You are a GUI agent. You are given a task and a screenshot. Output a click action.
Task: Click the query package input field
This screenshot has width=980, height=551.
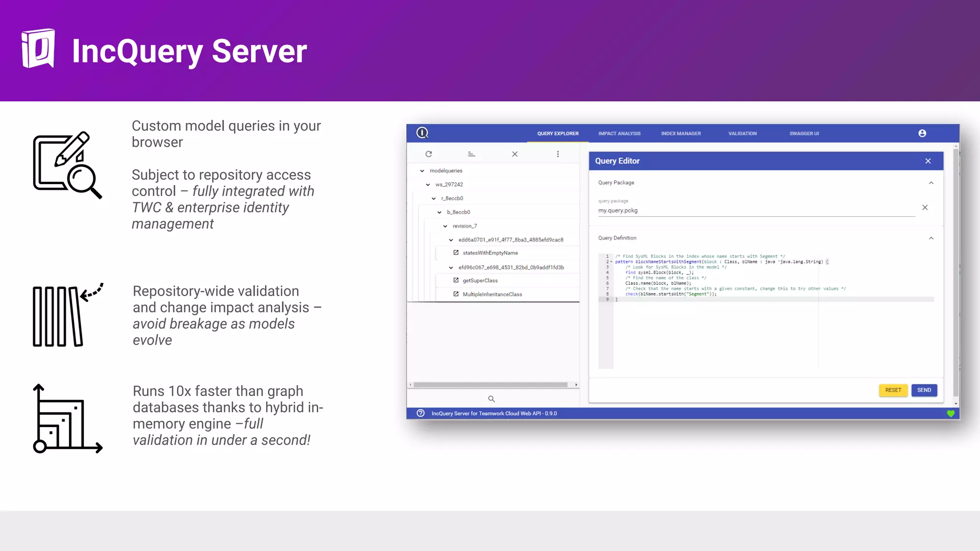coord(756,210)
